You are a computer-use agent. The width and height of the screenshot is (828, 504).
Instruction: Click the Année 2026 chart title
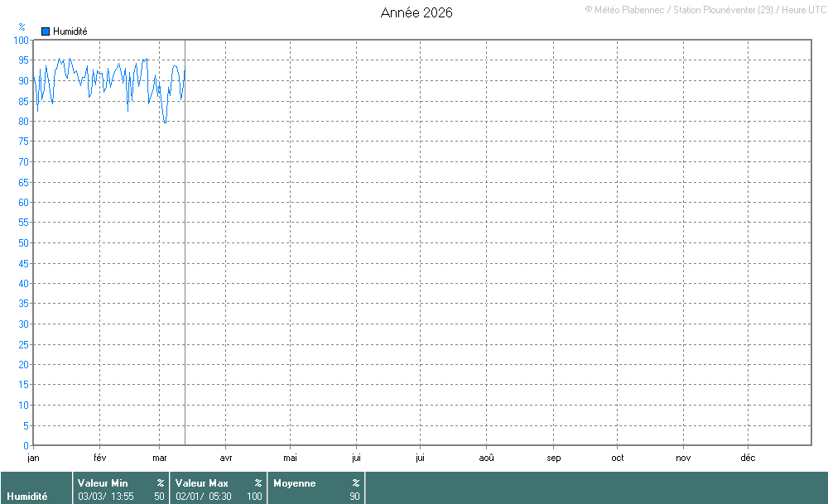click(416, 12)
